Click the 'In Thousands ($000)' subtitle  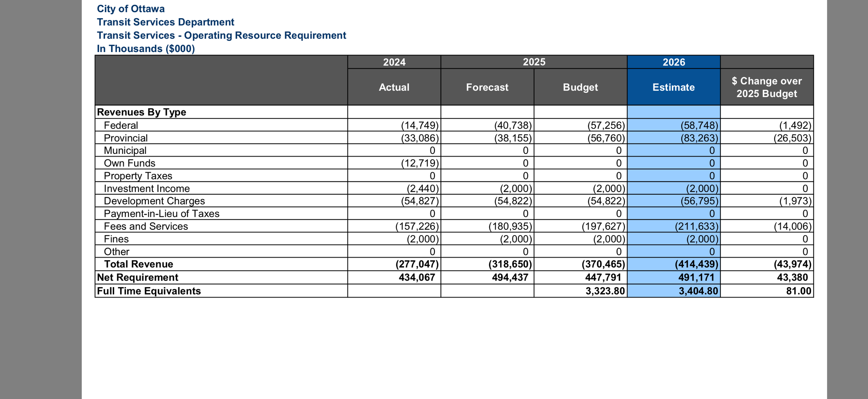146,49
